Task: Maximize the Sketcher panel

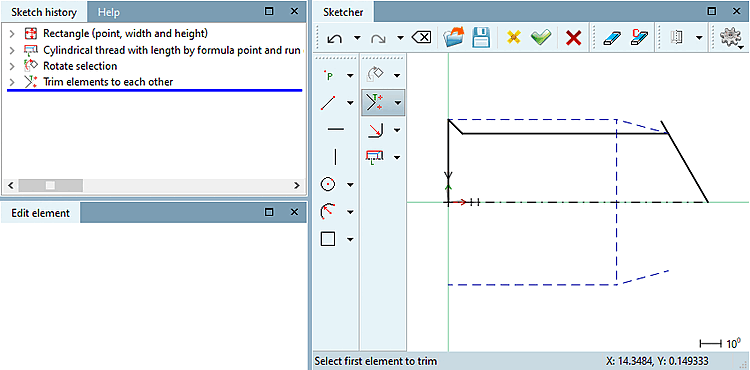Action: pyautogui.click(x=712, y=11)
